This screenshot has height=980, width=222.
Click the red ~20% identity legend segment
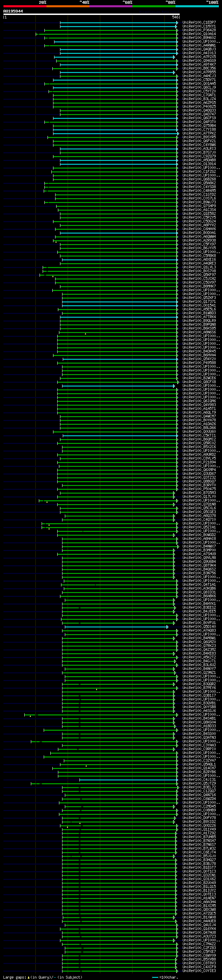coord(25,6)
